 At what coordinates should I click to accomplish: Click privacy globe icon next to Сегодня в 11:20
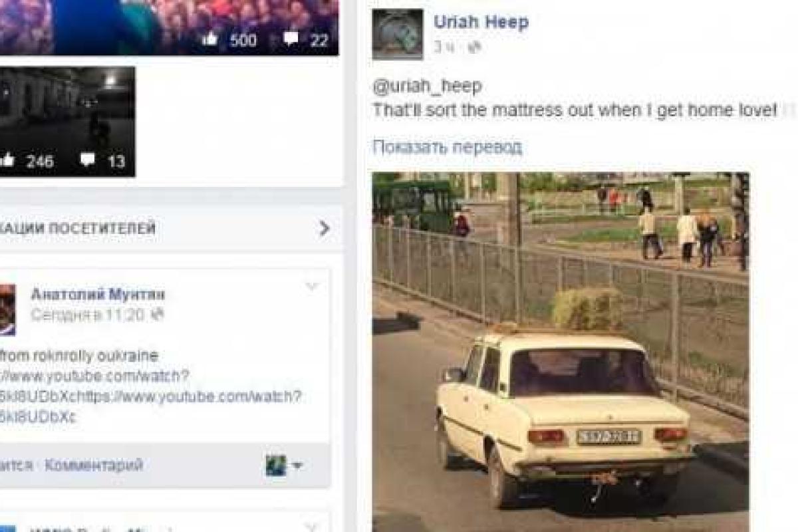(157, 315)
